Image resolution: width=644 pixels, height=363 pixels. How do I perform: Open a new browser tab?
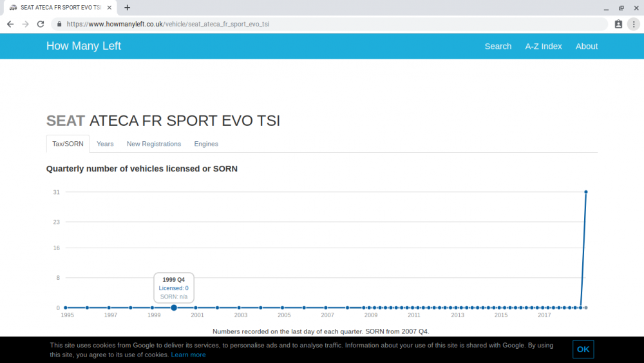coord(128,7)
